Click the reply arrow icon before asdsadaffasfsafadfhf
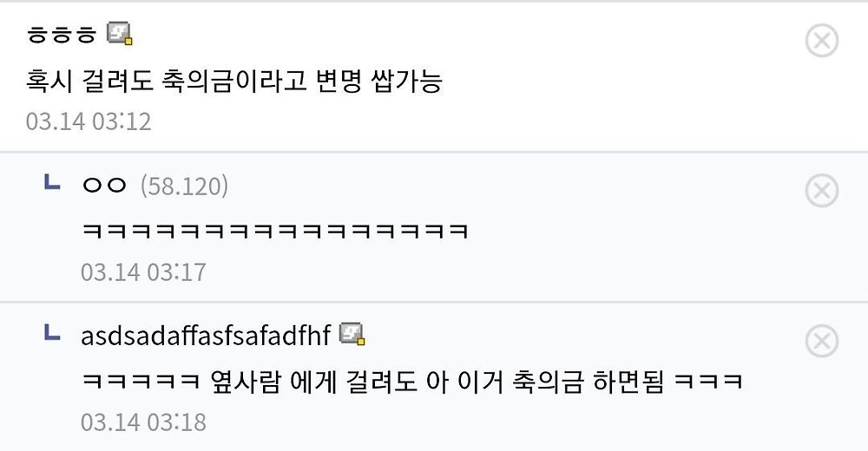Image resolution: width=868 pixels, height=451 pixels. 52,332
